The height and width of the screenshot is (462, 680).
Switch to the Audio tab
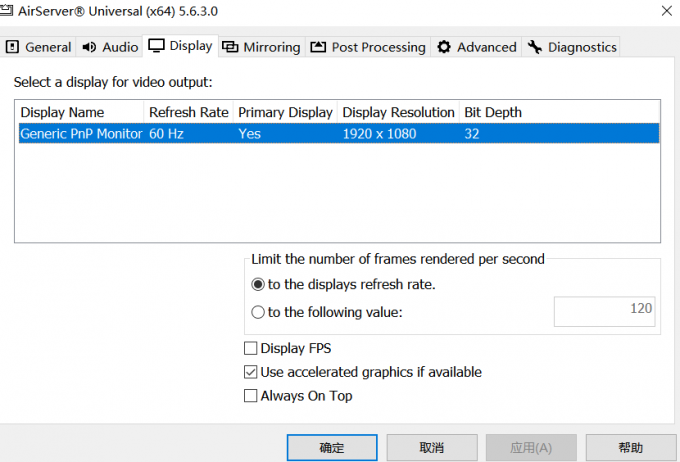110,47
